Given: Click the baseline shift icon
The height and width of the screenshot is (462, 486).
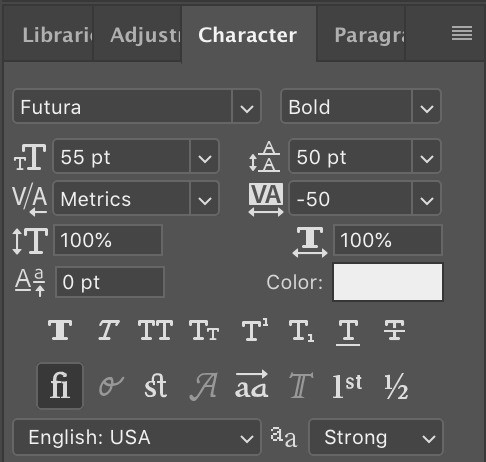Looking at the screenshot, I should (30, 283).
